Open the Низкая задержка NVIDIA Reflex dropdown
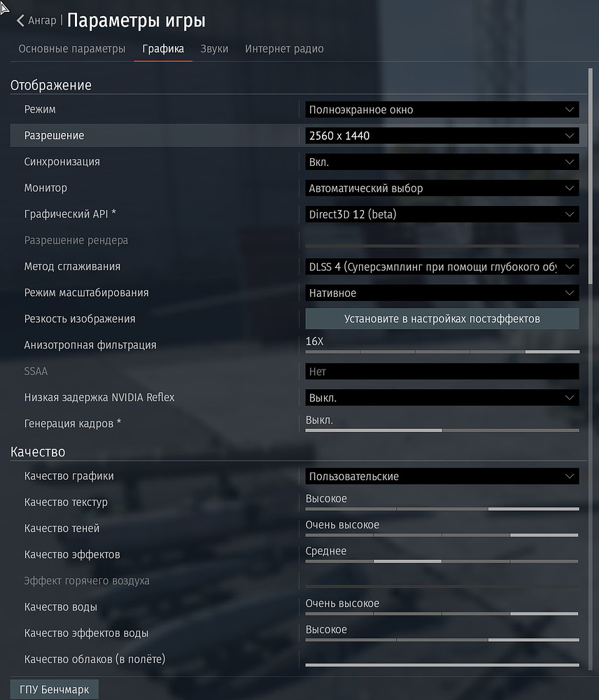Viewport: 599px width, 700px height. 442,398
